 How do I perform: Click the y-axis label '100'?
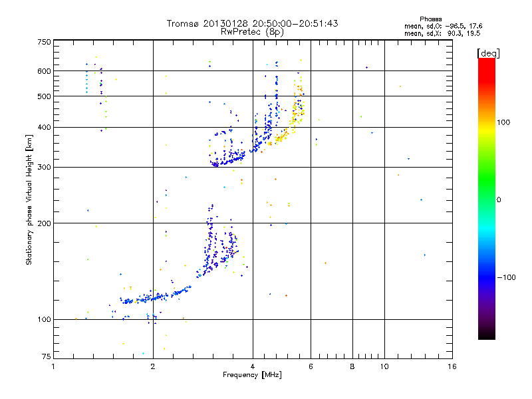(x=45, y=320)
